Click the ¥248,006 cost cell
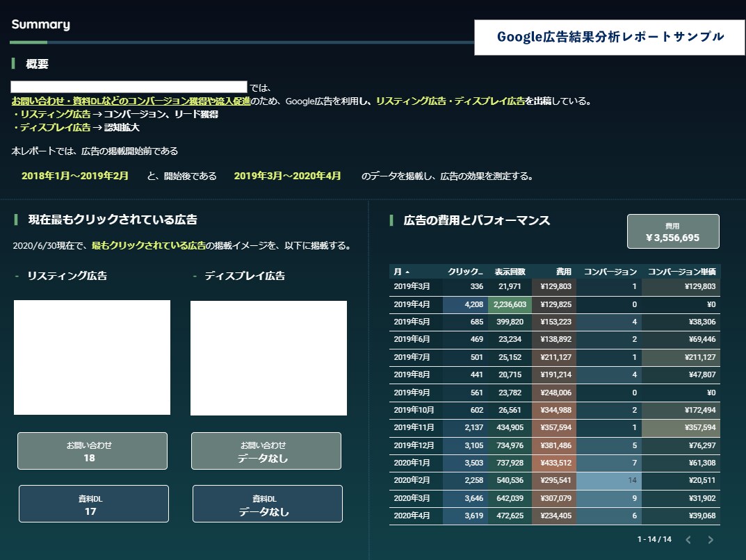 click(x=554, y=393)
